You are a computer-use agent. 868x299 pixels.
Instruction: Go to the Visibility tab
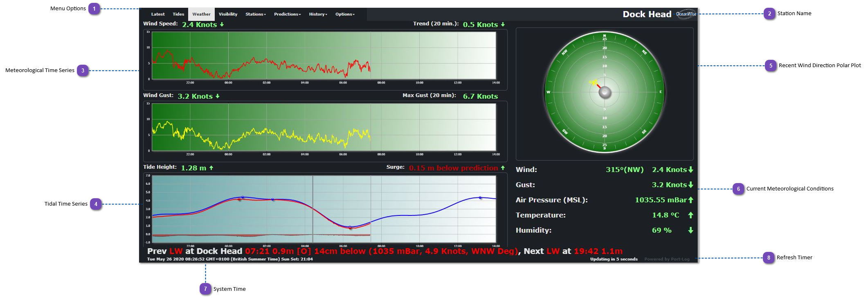click(x=228, y=14)
